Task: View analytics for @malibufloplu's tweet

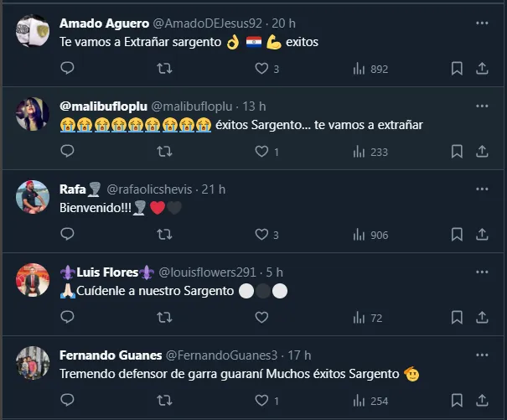Action: (x=360, y=152)
